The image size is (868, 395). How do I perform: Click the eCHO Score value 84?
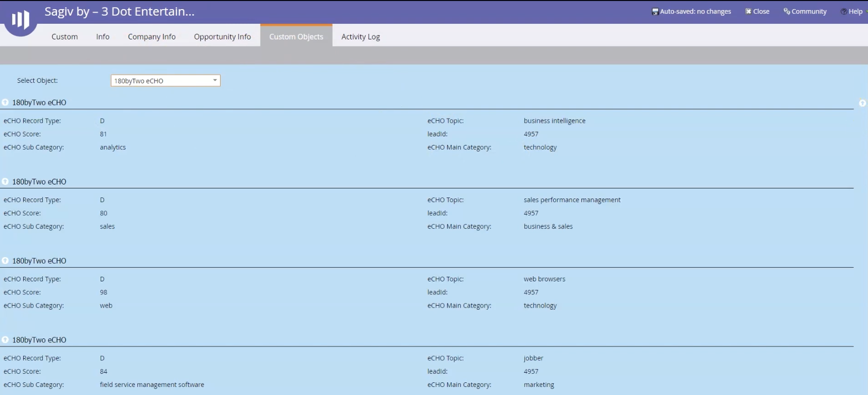point(103,371)
